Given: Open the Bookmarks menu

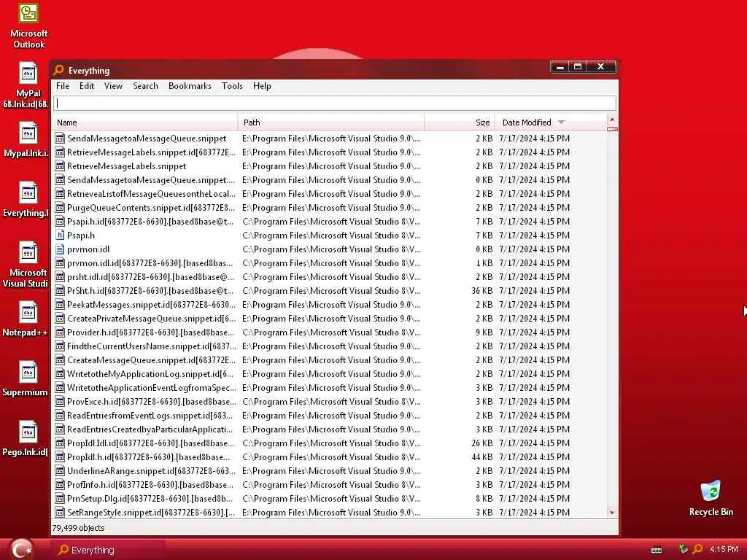Looking at the screenshot, I should coord(190,86).
